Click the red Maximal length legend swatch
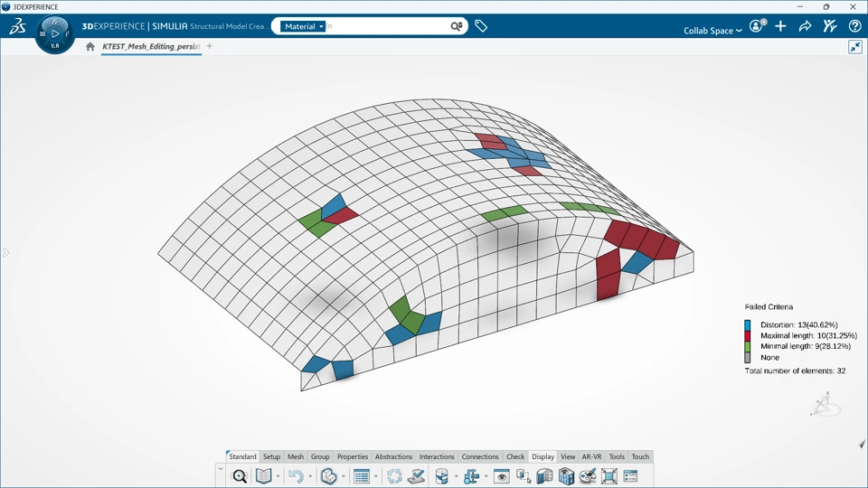The width and height of the screenshot is (868, 488). [748, 336]
